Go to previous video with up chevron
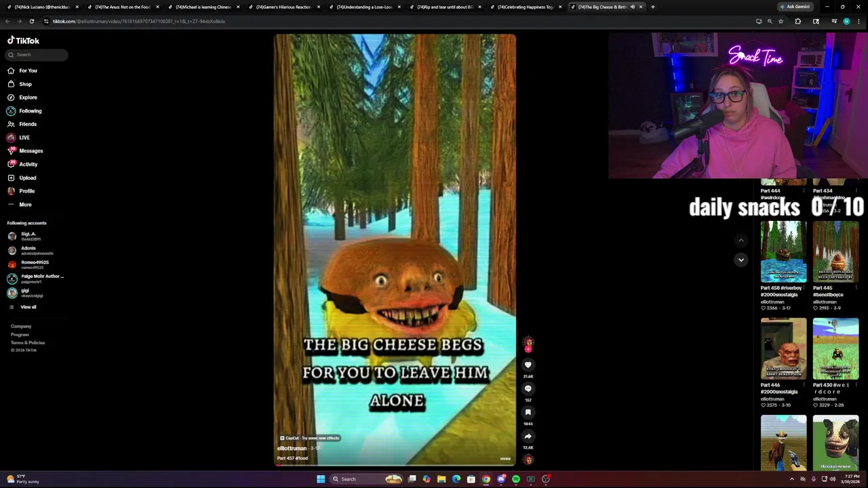This screenshot has width=868, height=488. point(741,240)
